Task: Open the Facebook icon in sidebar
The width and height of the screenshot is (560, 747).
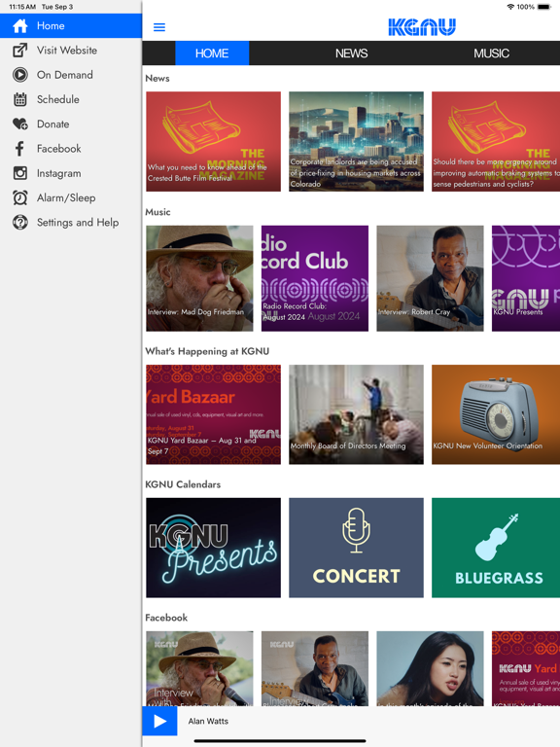Action: pos(20,149)
